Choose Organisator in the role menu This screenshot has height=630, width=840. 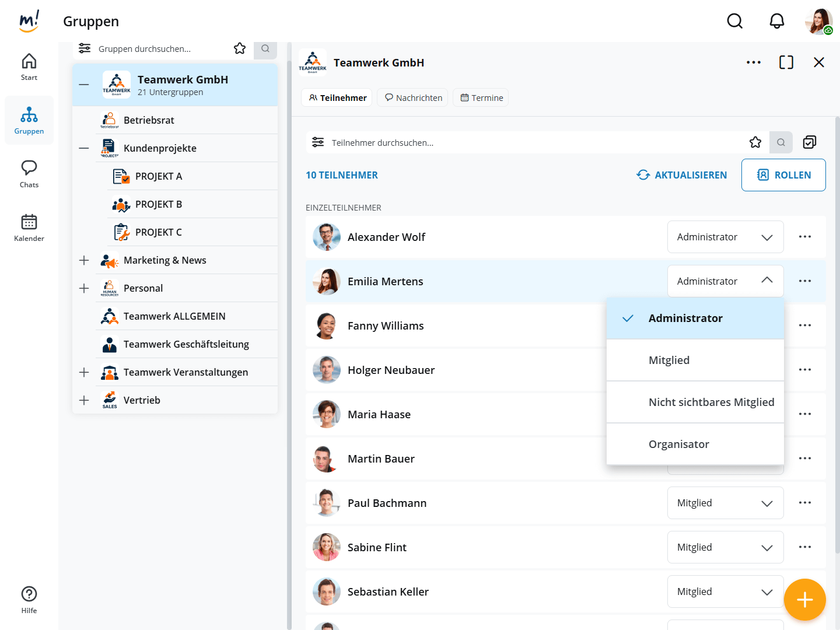679,444
